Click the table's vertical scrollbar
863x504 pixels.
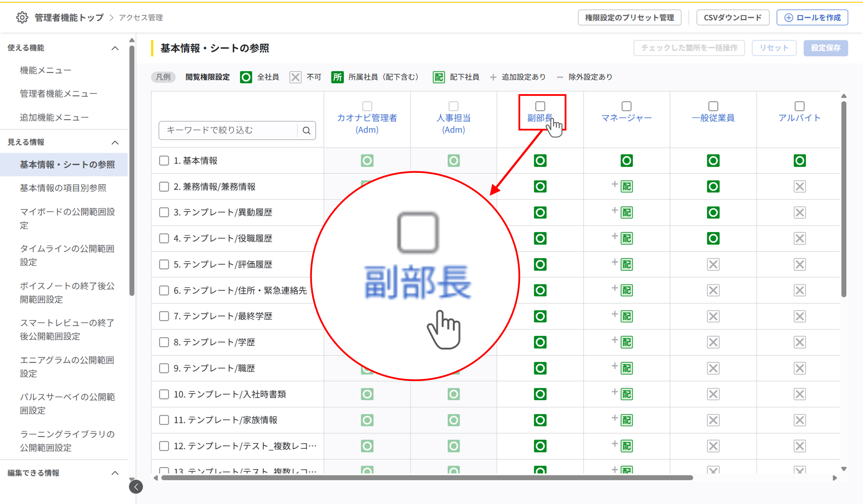[844, 199]
